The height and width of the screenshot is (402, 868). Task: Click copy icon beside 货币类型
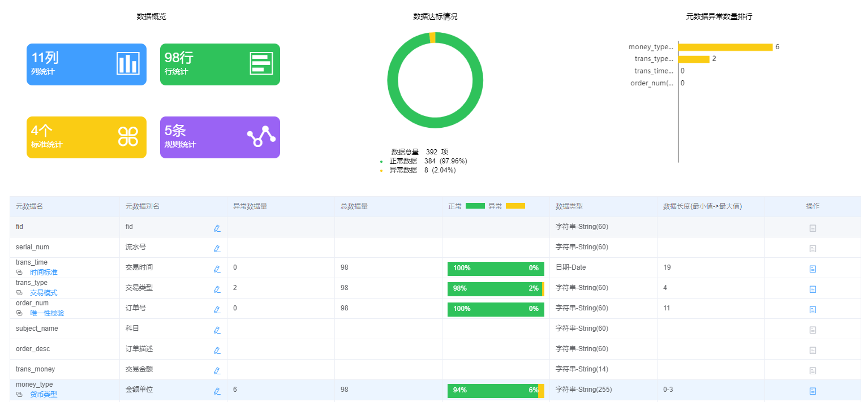pyautogui.click(x=19, y=395)
